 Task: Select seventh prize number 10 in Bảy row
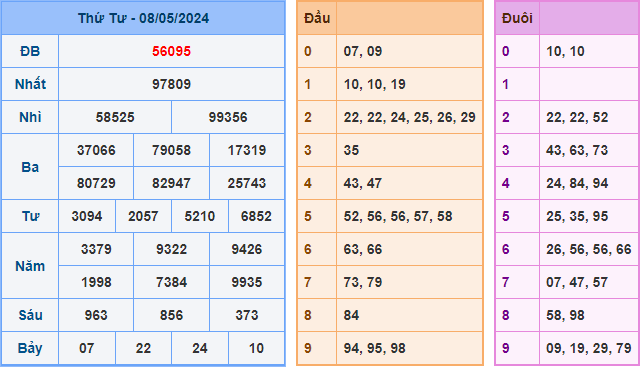coord(256,348)
